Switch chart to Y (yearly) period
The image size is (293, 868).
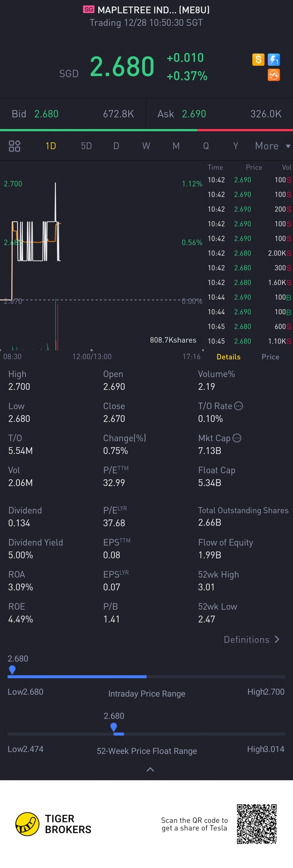click(235, 146)
